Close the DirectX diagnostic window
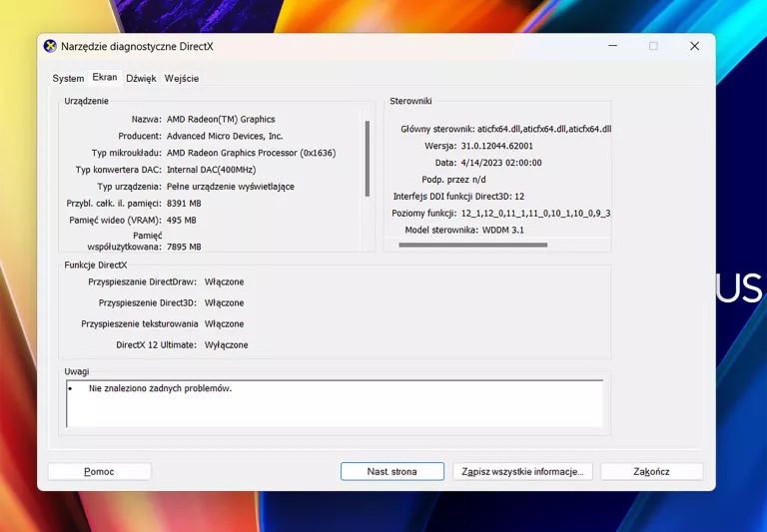The height and width of the screenshot is (532, 767). click(695, 46)
